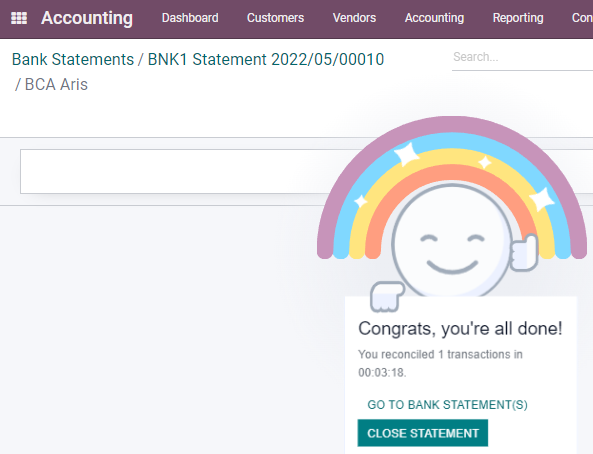Viewport: 593px width, 454px height.
Task: Expand the Vendors menu
Action: point(354,18)
